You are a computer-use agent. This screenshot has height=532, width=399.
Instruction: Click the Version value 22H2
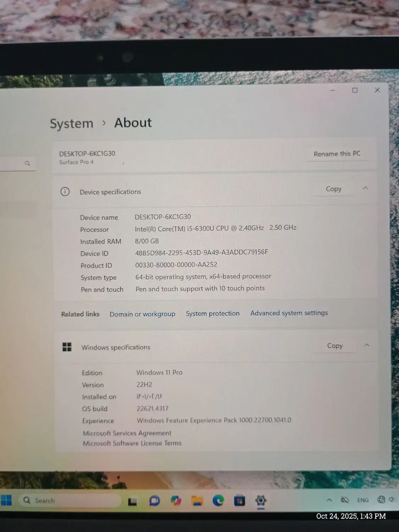[x=144, y=384]
